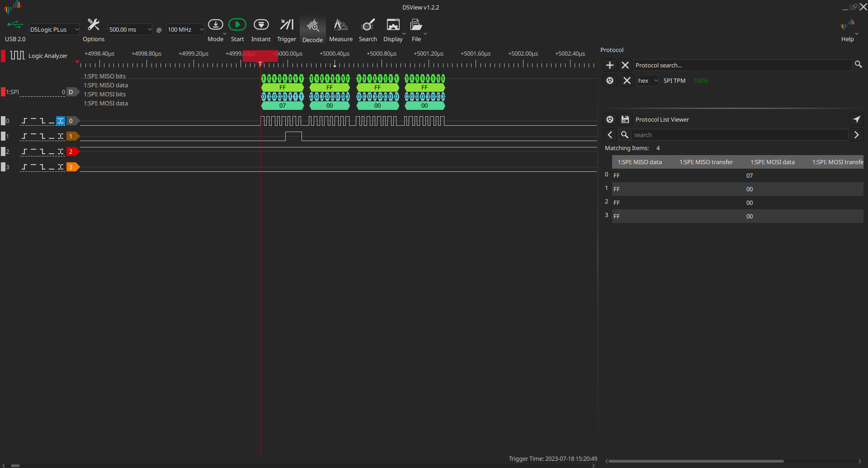Click the Instant capture icon

[x=261, y=25]
